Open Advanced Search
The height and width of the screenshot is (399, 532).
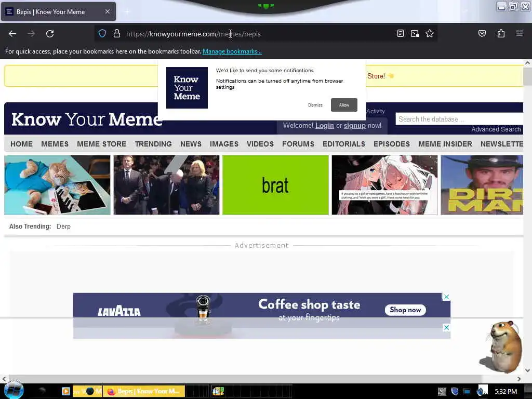496,129
